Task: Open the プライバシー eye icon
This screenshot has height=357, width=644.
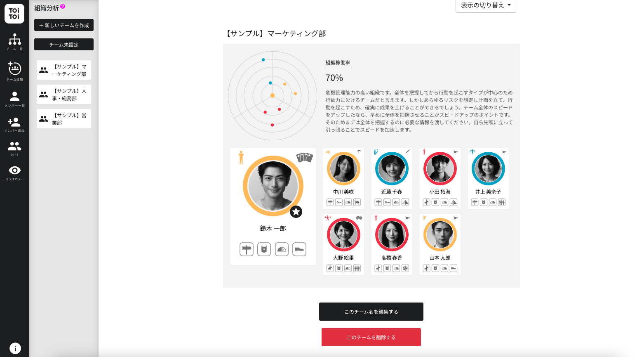Action: [x=14, y=173]
